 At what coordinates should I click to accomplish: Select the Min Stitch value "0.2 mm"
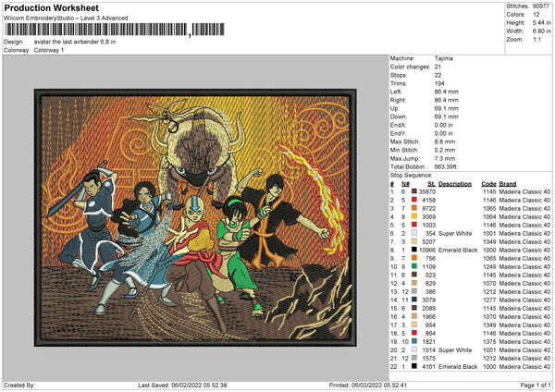445,150
